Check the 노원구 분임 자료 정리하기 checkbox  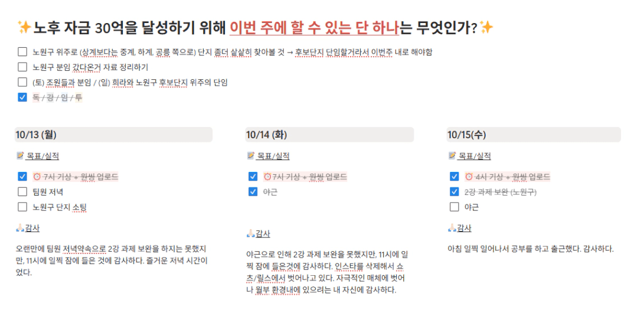click(x=22, y=67)
